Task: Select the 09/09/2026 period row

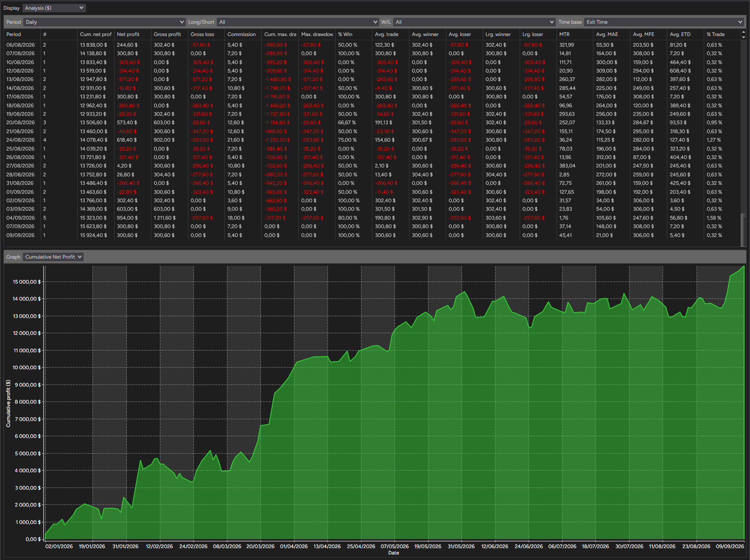Action: point(372,235)
